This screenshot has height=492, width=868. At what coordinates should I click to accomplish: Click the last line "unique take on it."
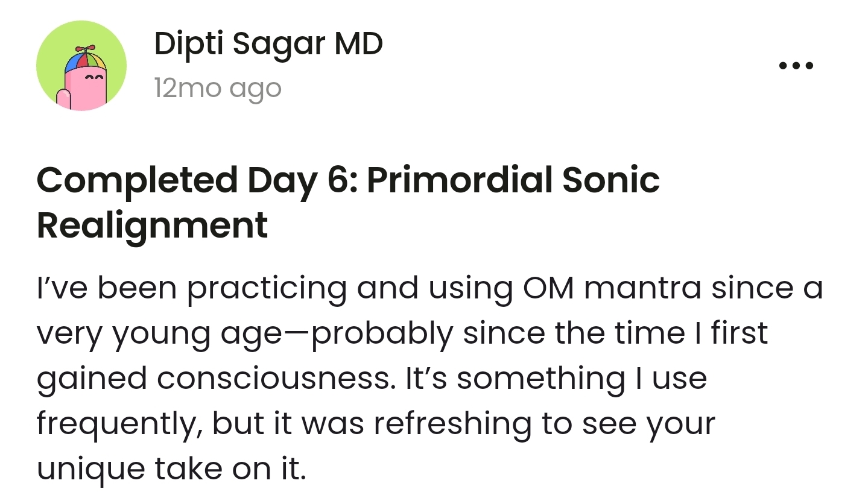[171, 469]
